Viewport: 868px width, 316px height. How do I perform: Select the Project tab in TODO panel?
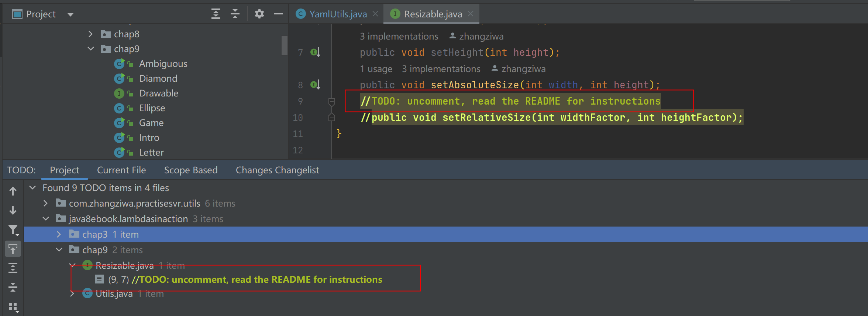(65, 170)
